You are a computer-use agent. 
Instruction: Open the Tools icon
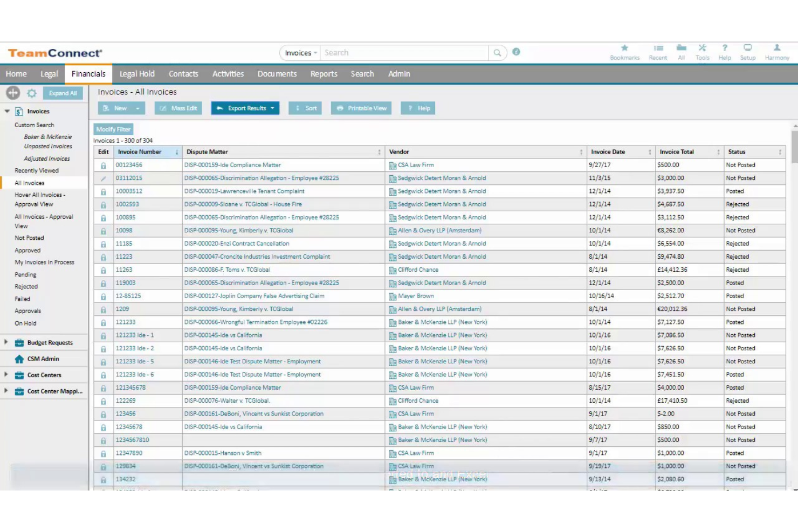tap(702, 48)
